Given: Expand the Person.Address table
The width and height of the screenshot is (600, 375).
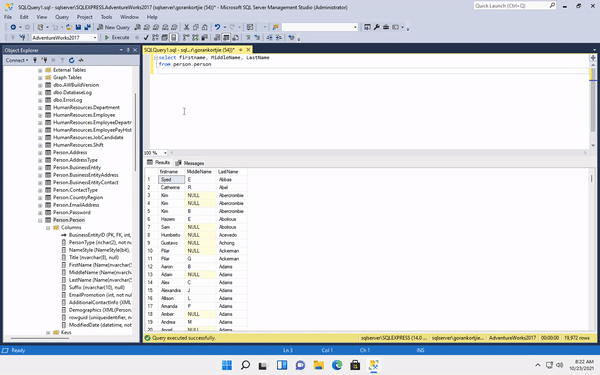Looking at the screenshot, I should tap(40, 153).
